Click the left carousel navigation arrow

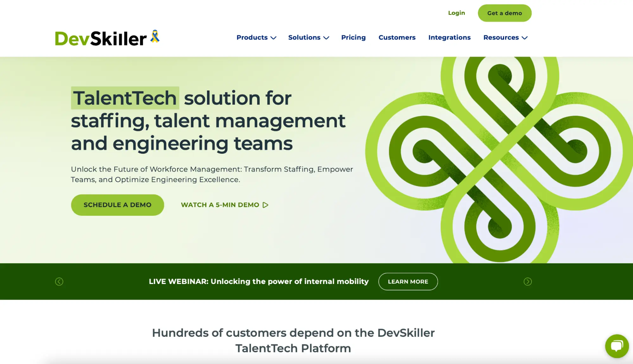pos(59,281)
